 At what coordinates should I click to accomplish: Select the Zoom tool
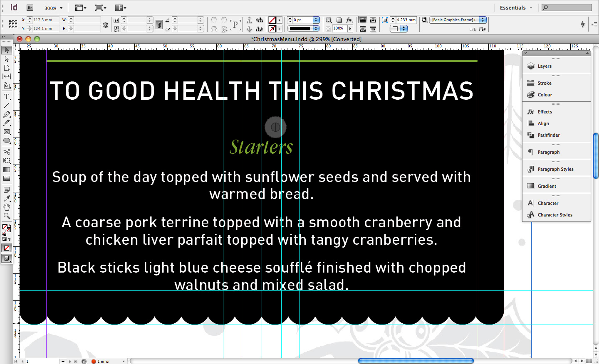coord(7,216)
